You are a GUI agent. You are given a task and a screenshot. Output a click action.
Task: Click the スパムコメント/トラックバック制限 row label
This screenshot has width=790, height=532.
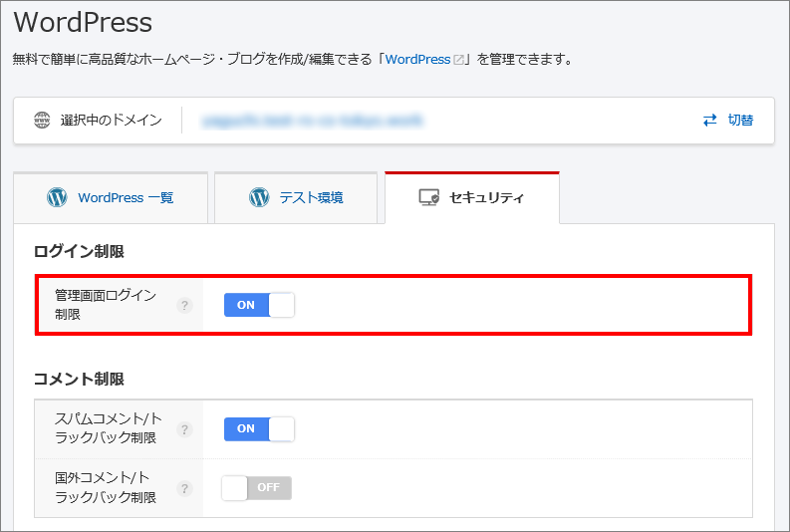[x=109, y=428]
